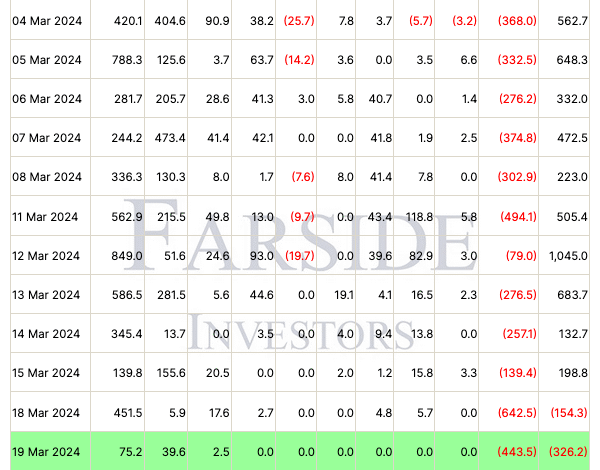The width and height of the screenshot is (600, 470).
Task: Click value 155.6 in 15 Mar row
Action: click(171, 373)
